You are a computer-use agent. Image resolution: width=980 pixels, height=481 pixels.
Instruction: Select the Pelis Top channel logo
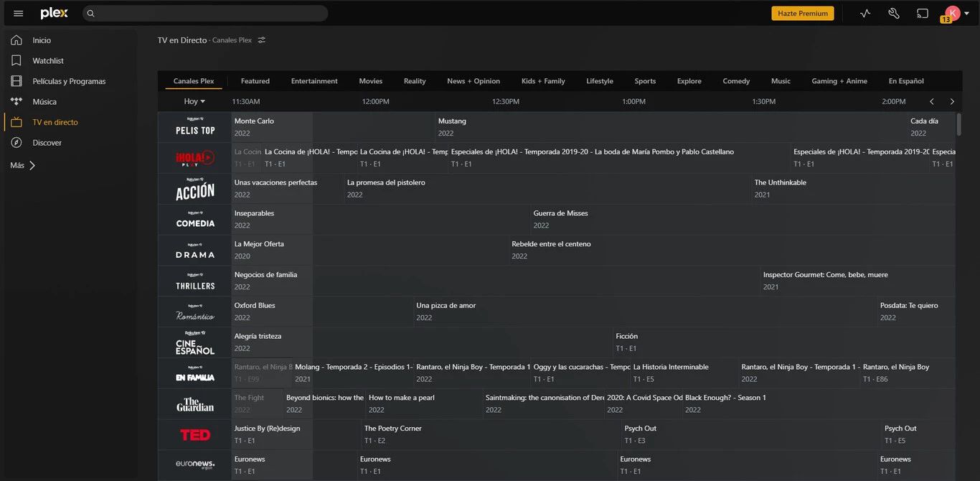tap(195, 127)
